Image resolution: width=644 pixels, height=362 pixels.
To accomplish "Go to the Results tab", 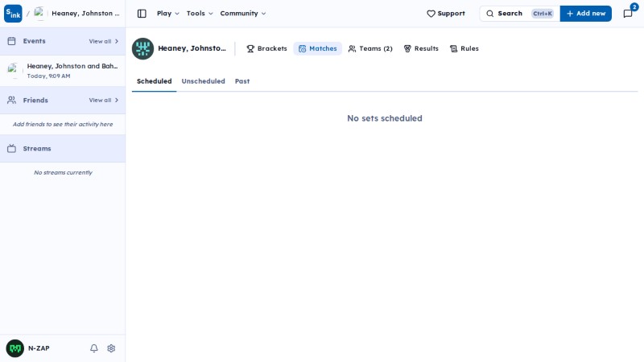I will pos(421,48).
